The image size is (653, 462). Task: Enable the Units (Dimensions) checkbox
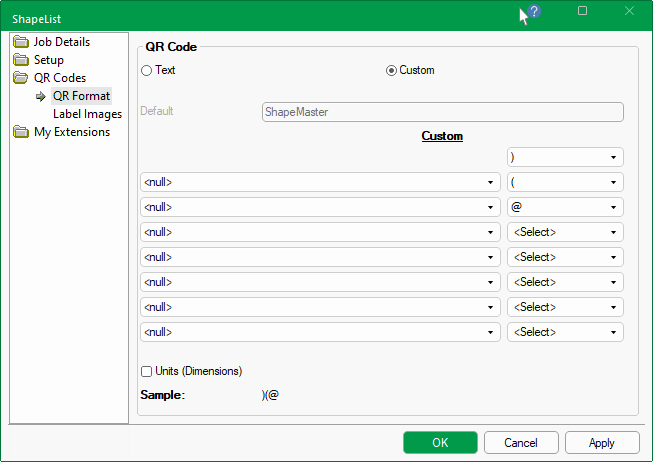point(147,371)
